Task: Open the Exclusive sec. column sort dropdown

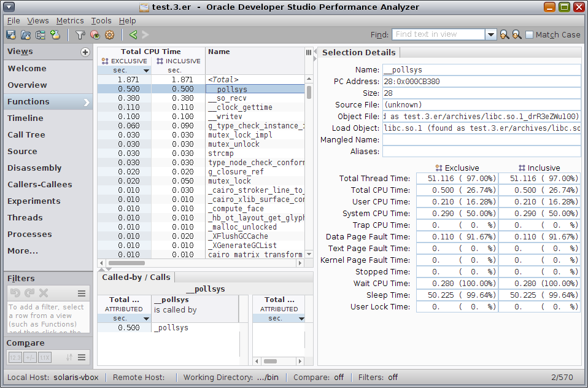Action: [146, 71]
